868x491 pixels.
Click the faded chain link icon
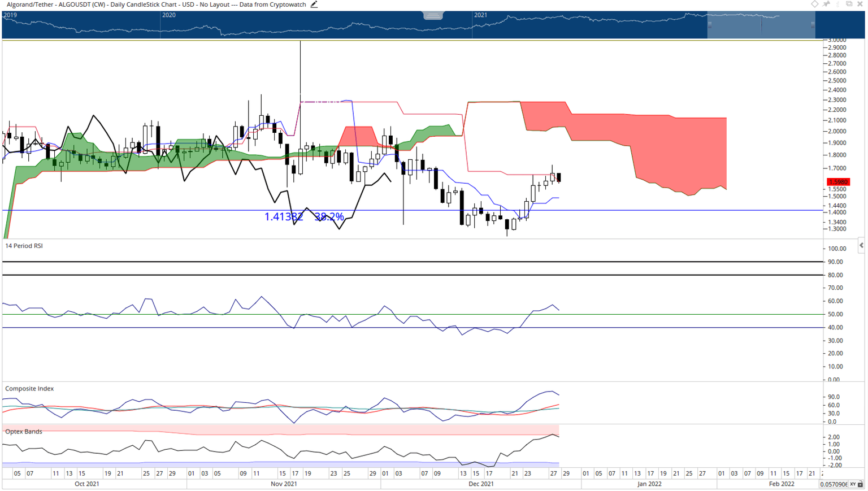tap(837, 4)
